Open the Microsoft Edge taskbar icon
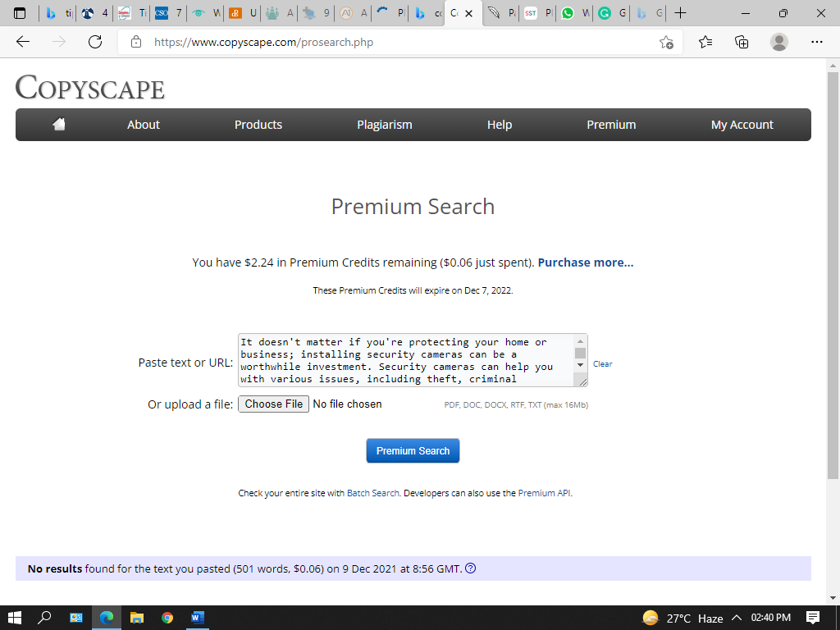This screenshot has width=840, height=630. click(107, 618)
